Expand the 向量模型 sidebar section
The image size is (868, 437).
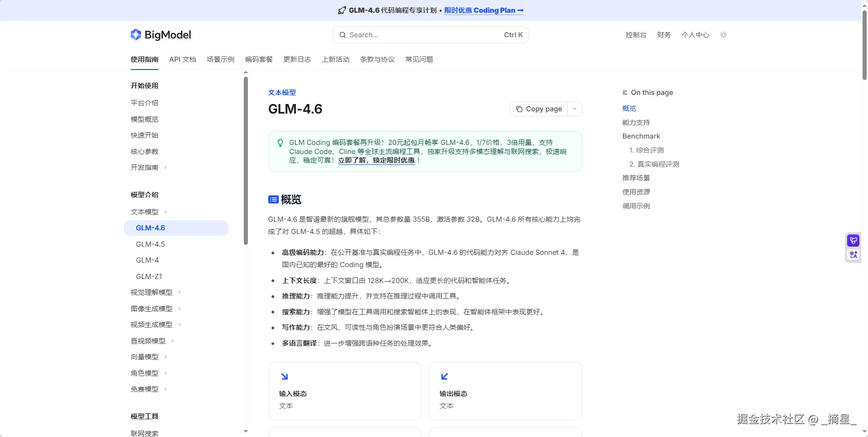[149, 357]
